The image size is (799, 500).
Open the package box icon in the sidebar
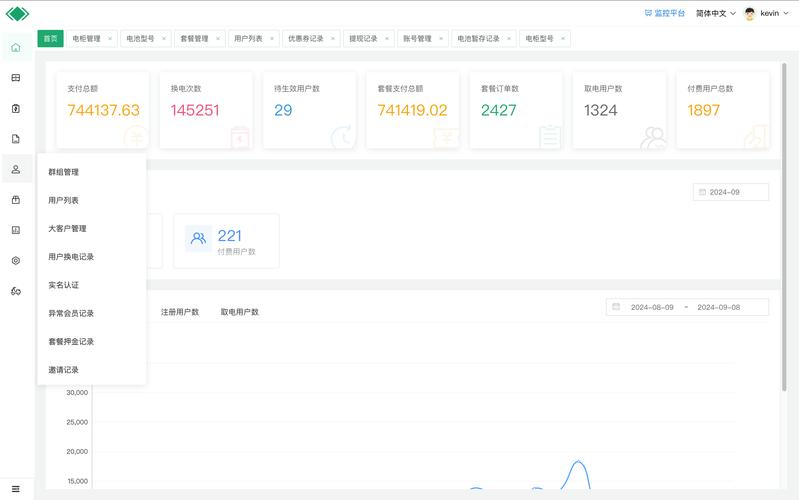tap(16, 200)
